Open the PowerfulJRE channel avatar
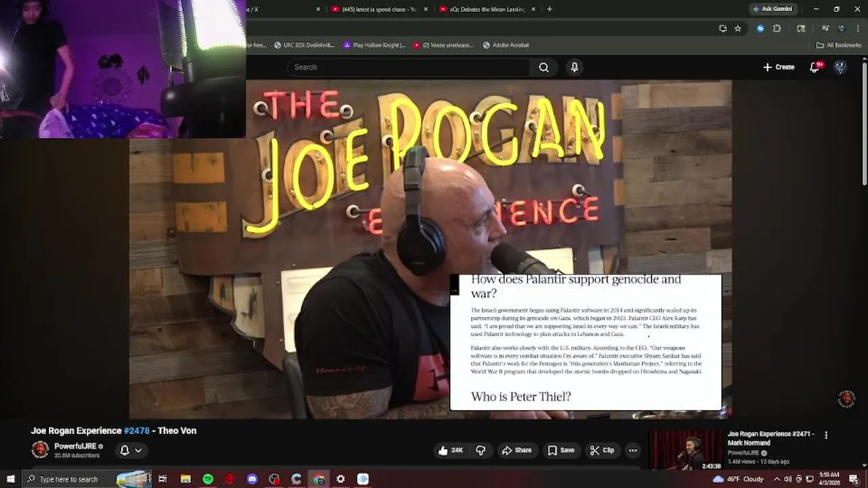This screenshot has height=488, width=868. pyautogui.click(x=40, y=450)
